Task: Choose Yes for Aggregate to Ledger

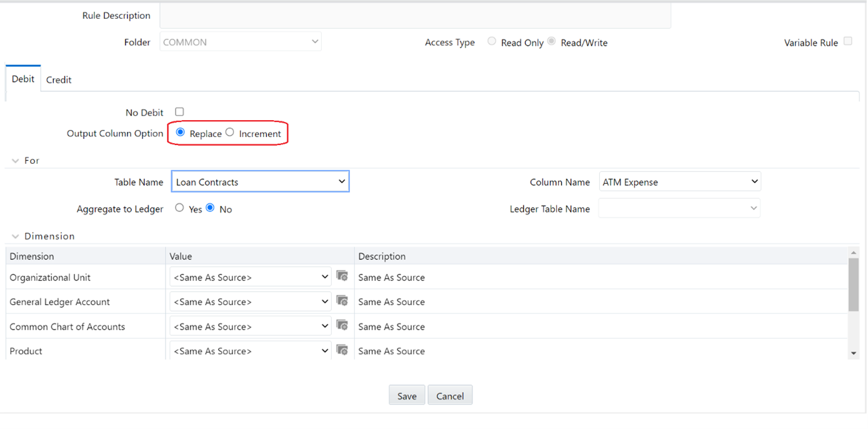Action: click(179, 208)
